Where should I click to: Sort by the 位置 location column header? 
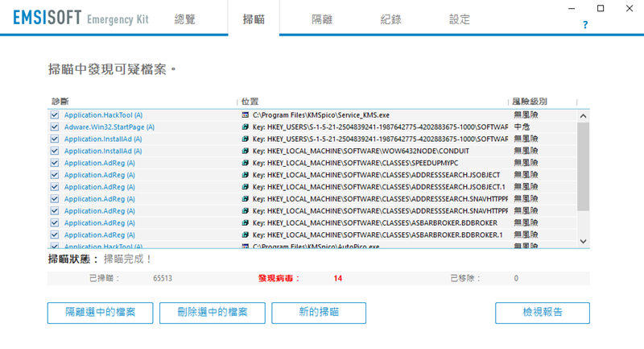tap(250, 101)
